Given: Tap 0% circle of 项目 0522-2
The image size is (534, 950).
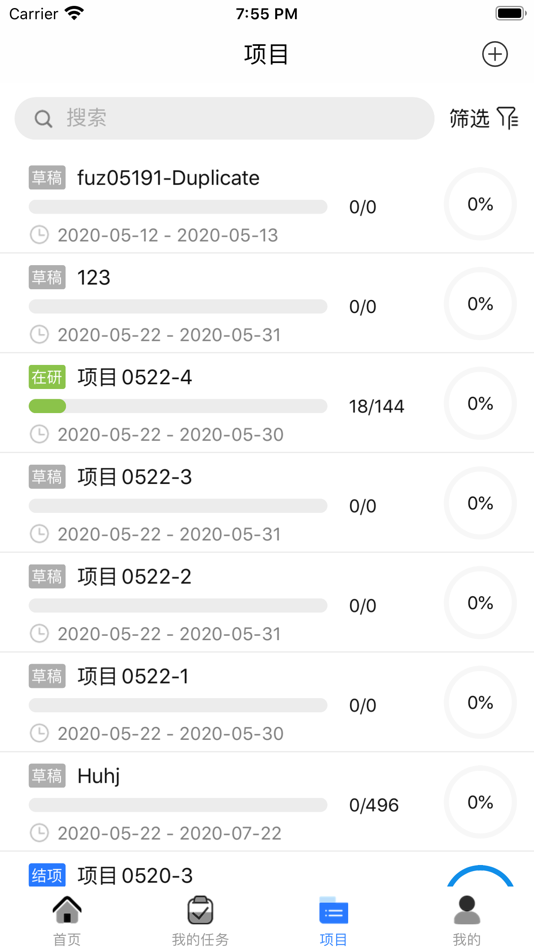Looking at the screenshot, I should click(x=480, y=603).
